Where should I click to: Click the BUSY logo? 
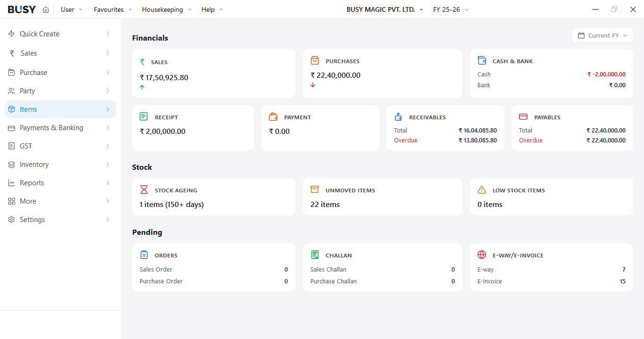[22, 9]
